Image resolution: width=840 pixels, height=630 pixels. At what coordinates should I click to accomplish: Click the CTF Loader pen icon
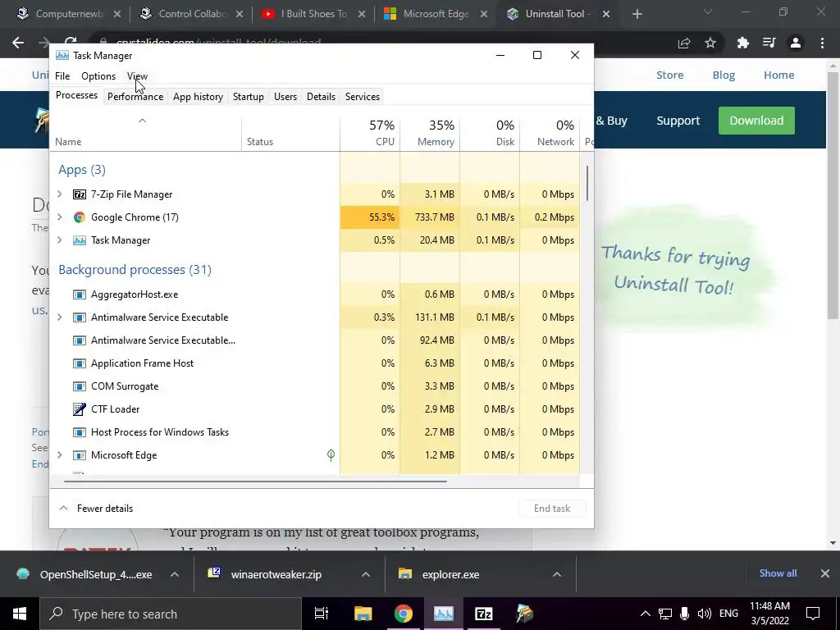80,409
